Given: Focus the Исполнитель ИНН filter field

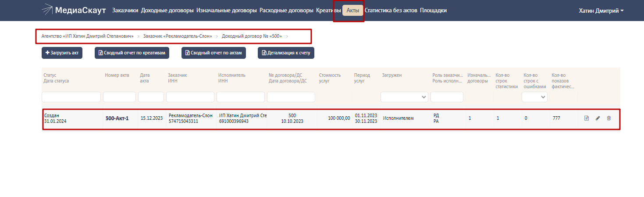Looking at the screenshot, I should pyautogui.click(x=241, y=97).
